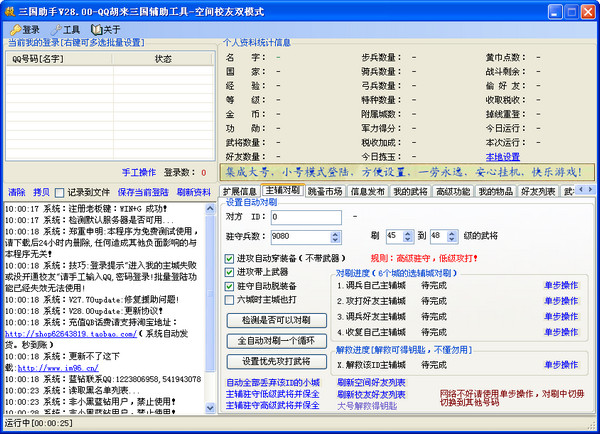Open the 关于 menu with book icon
This screenshot has width=600, height=434.
[106, 30]
